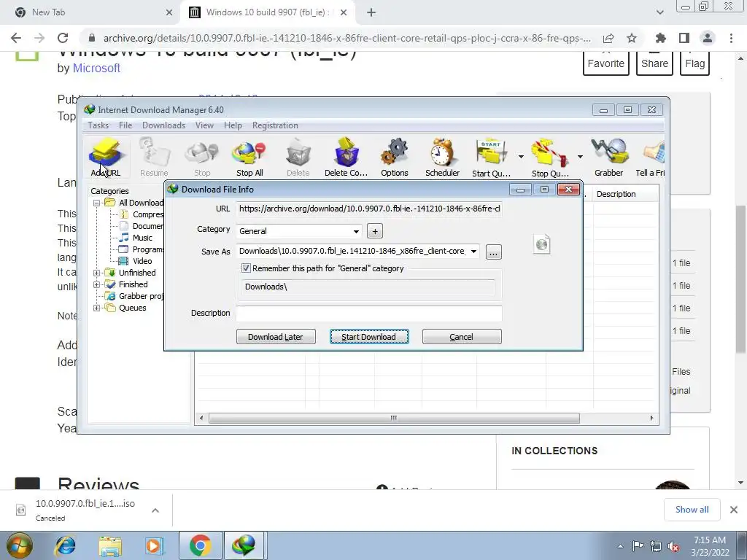This screenshot has height=560, width=747.
Task: Click the share page icon in address bar
Action: [x=608, y=38]
